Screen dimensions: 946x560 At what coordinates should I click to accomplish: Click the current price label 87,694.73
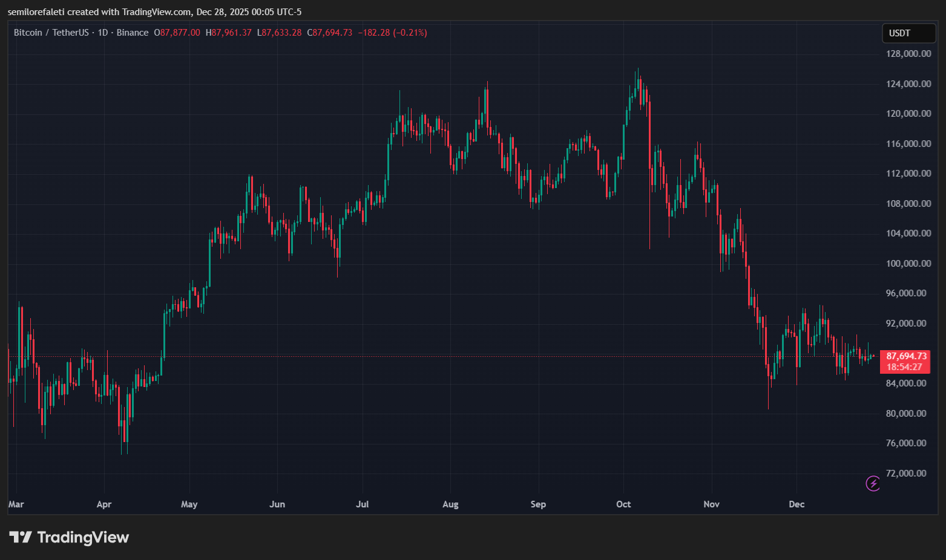point(905,356)
